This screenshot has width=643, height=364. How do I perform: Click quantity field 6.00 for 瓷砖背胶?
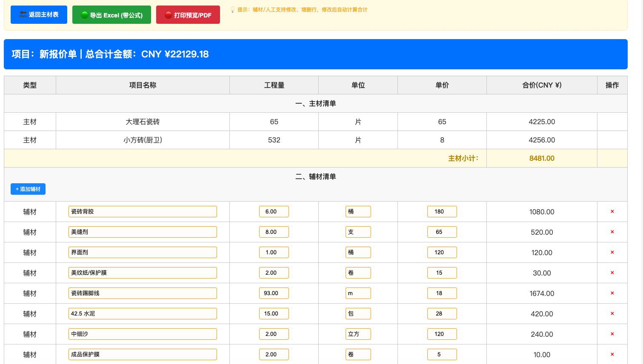[274, 211]
